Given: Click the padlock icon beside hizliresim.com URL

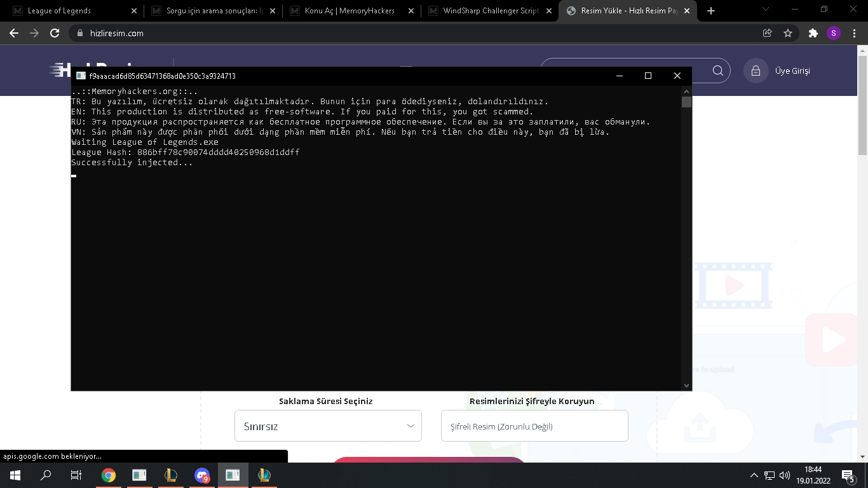Looking at the screenshot, I should point(80,33).
